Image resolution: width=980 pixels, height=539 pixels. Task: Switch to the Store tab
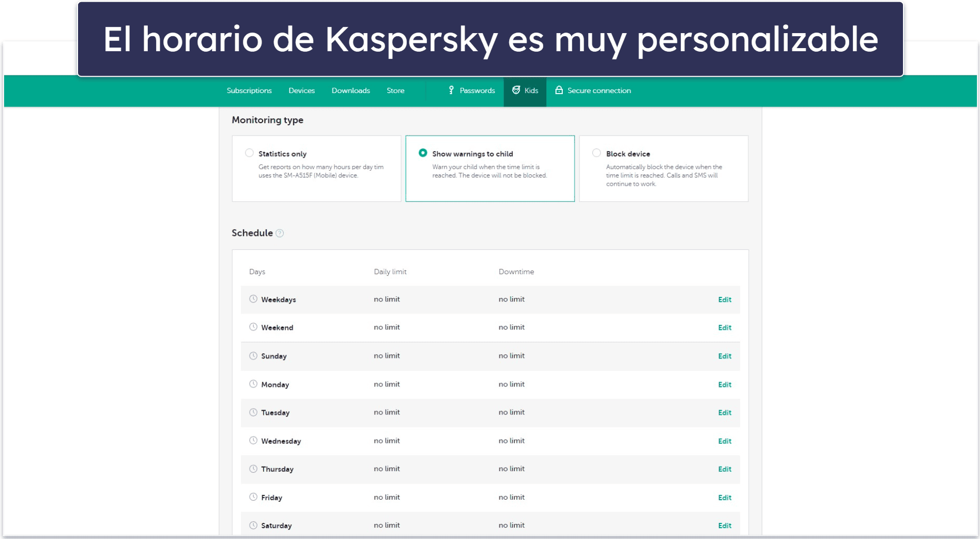coord(395,91)
